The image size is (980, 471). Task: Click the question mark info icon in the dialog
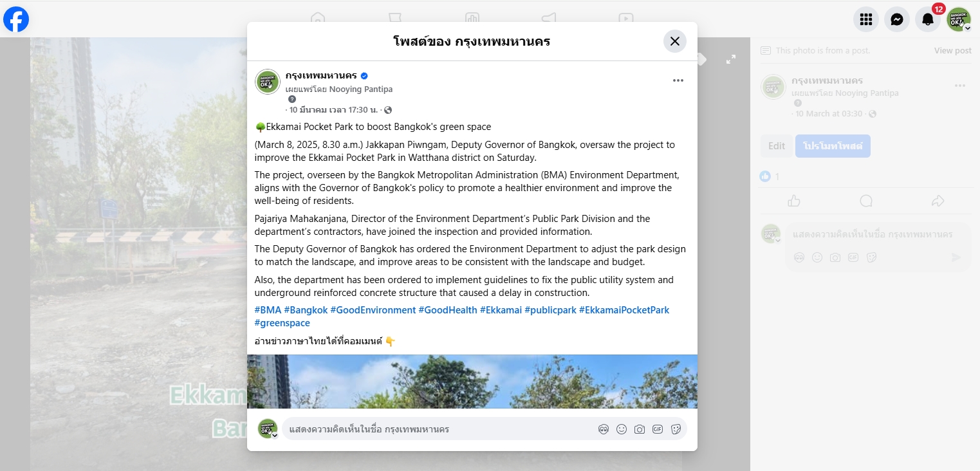292,99
